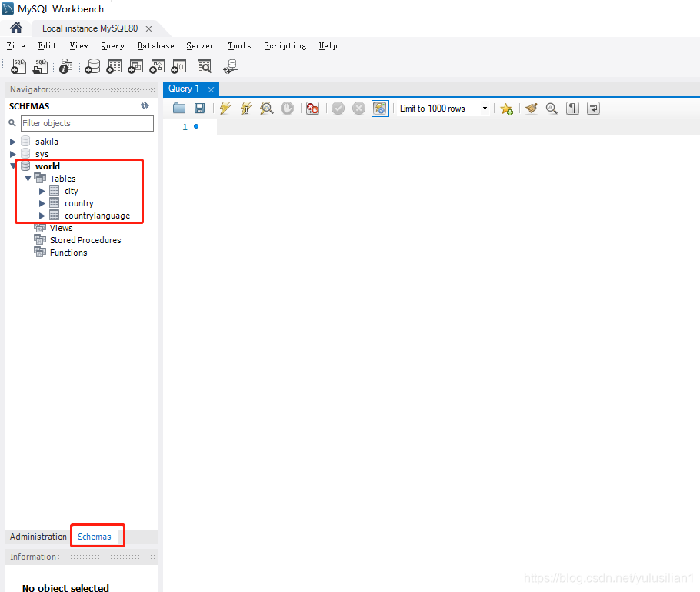Execute the SQL script lightning icon

point(225,108)
